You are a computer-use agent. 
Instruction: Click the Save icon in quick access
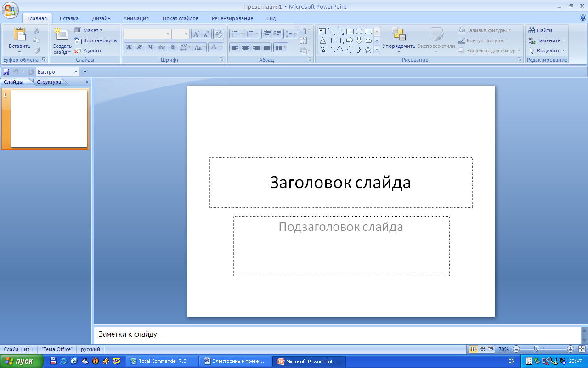[x=6, y=72]
